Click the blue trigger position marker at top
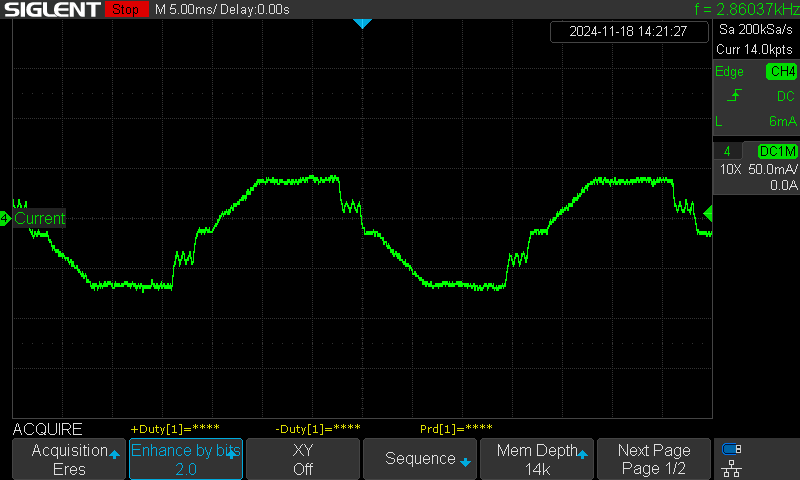 362,23
